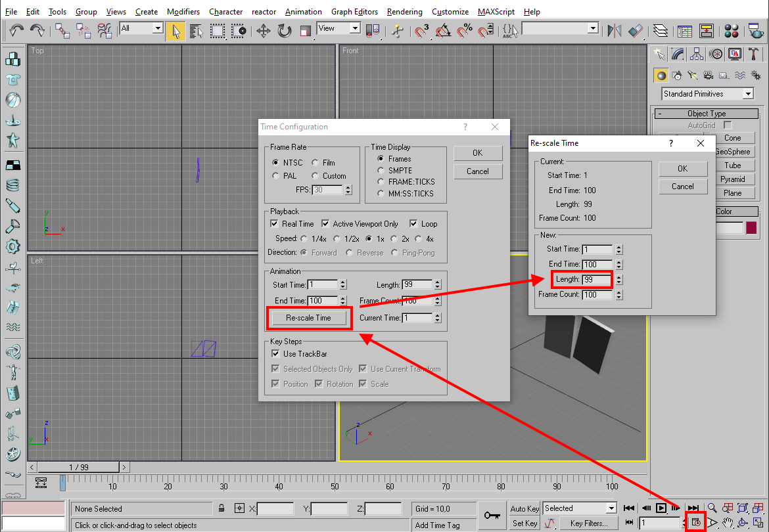Screen dimensions: 769x532
Task: Choose the Select and Rotate tool
Action: pos(285,31)
